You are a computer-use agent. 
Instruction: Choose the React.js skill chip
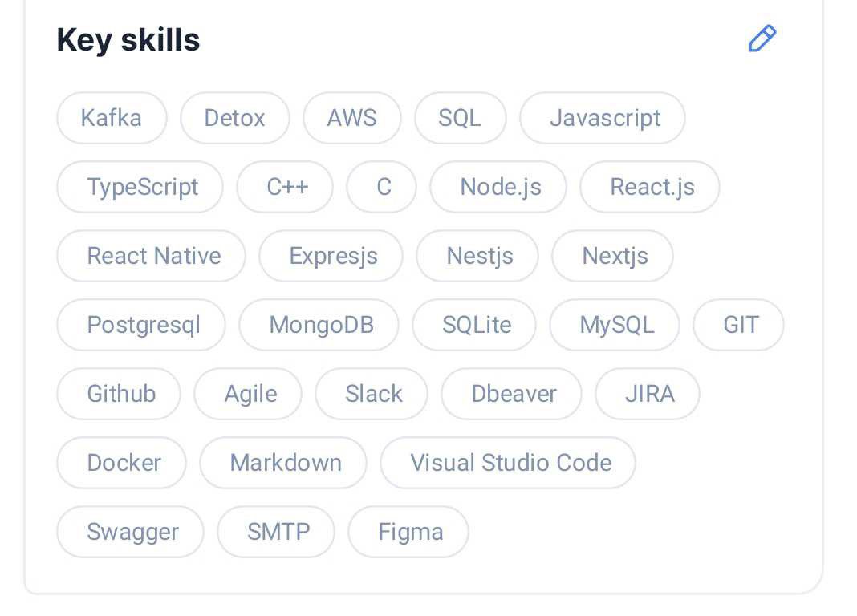pyautogui.click(x=650, y=187)
